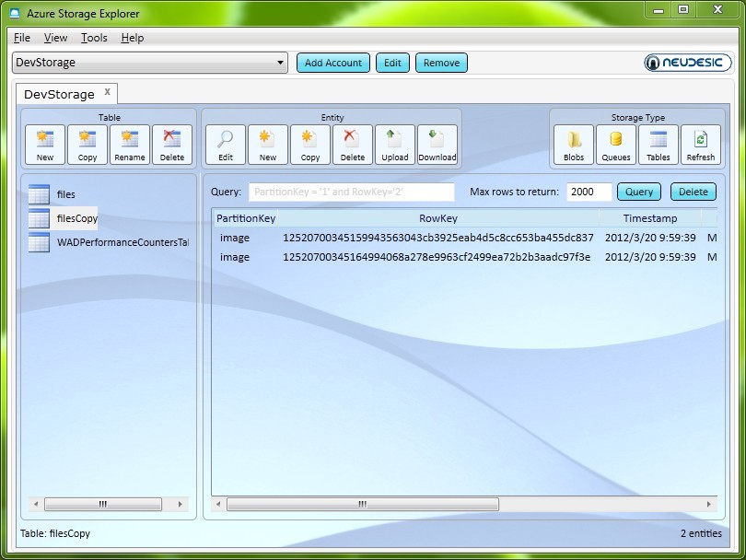Select the filesCopy table name

click(x=77, y=218)
